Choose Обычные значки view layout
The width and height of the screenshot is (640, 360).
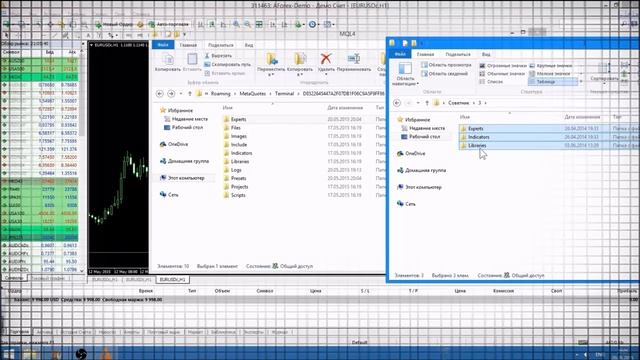(x=502, y=74)
